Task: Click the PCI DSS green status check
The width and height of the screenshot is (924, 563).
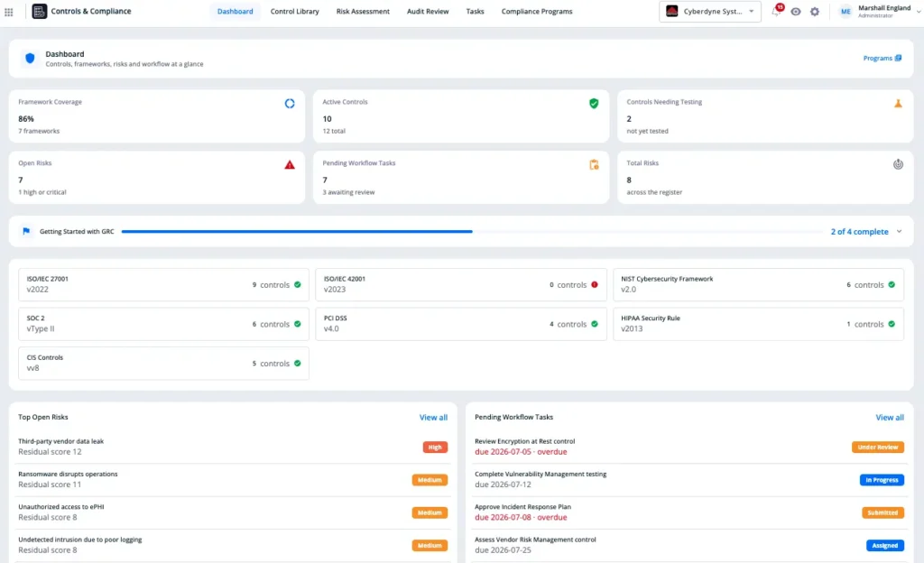Action: (595, 324)
